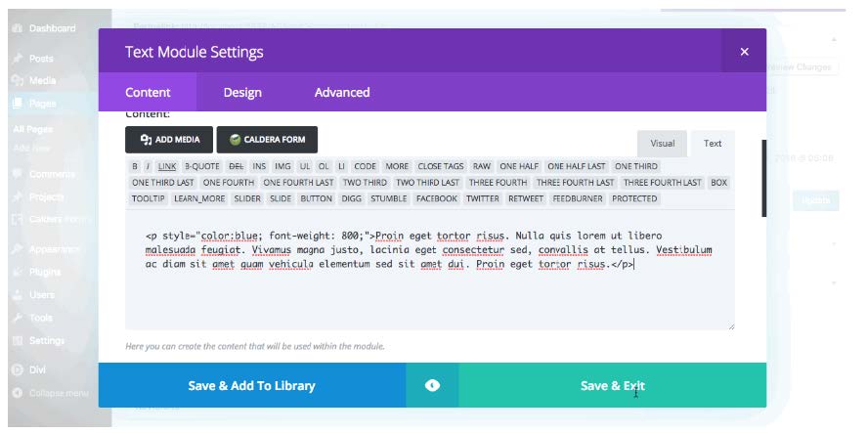Click inside the content text area

pyautogui.click(x=430, y=270)
